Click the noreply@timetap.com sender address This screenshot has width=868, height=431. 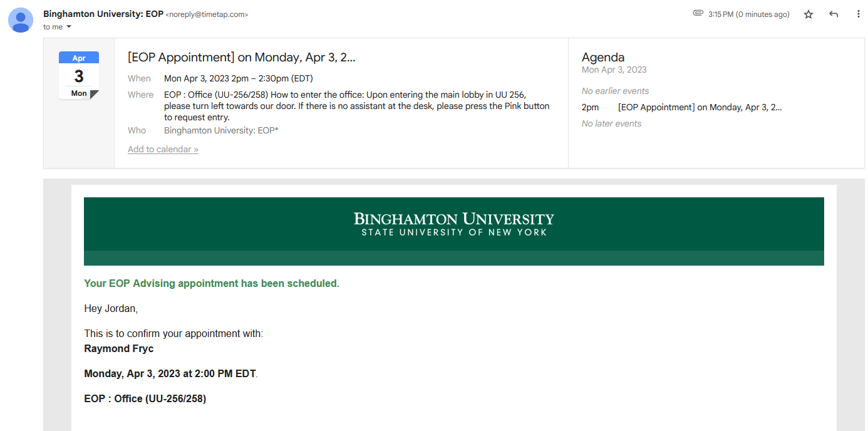(x=207, y=14)
